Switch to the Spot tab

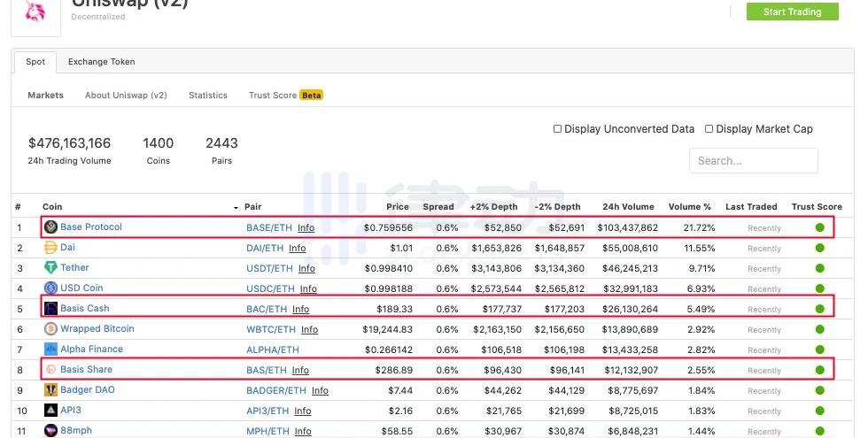[x=35, y=62]
